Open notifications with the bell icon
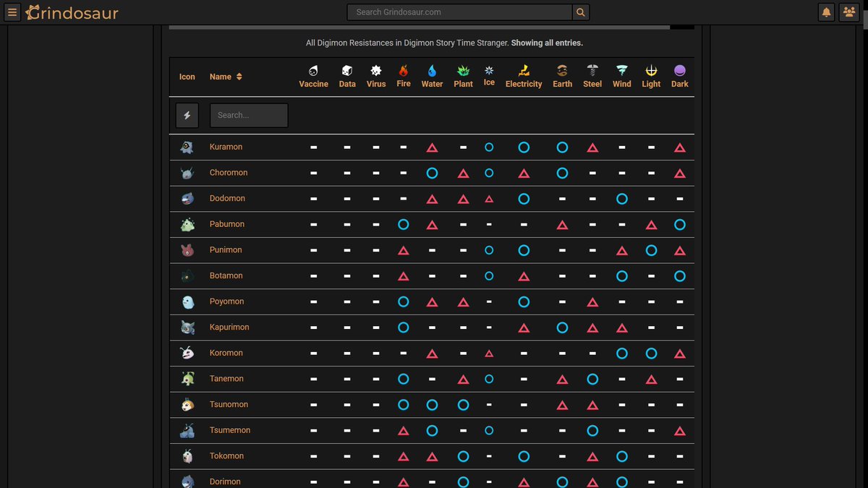868x488 pixels. (x=826, y=12)
